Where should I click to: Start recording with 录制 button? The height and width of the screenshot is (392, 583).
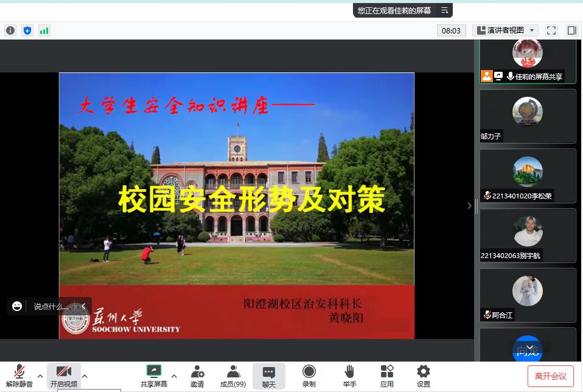pyautogui.click(x=309, y=376)
